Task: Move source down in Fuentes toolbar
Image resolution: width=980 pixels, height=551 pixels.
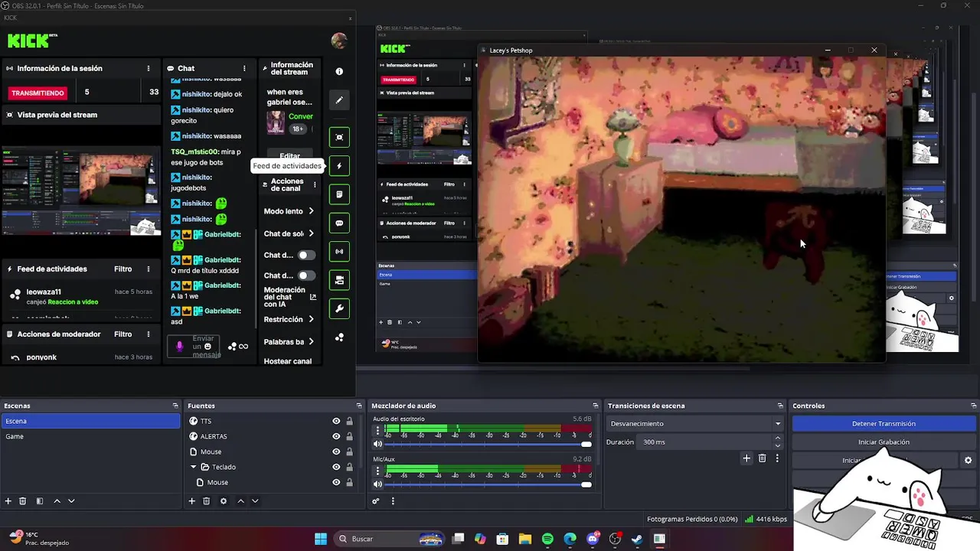Action: [255, 501]
